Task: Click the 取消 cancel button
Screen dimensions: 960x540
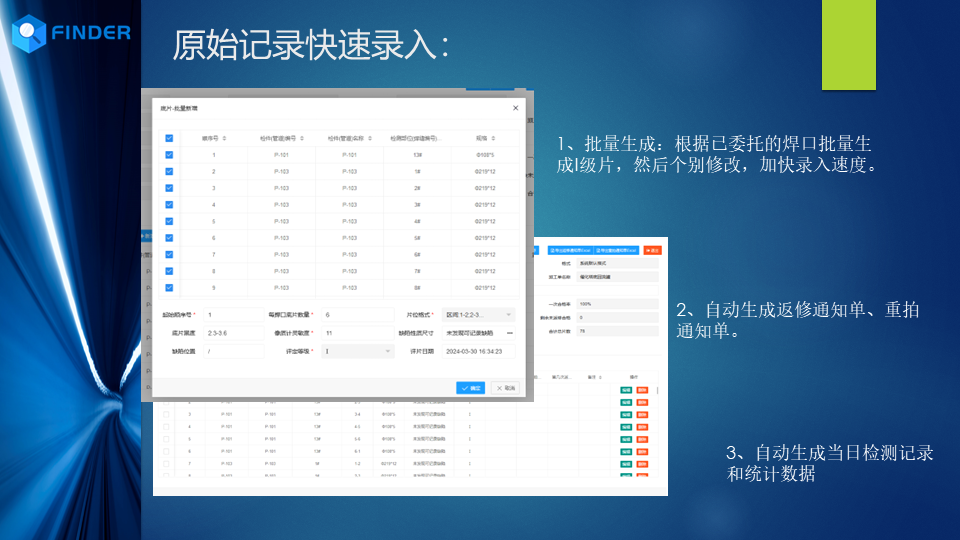Action: click(x=505, y=387)
